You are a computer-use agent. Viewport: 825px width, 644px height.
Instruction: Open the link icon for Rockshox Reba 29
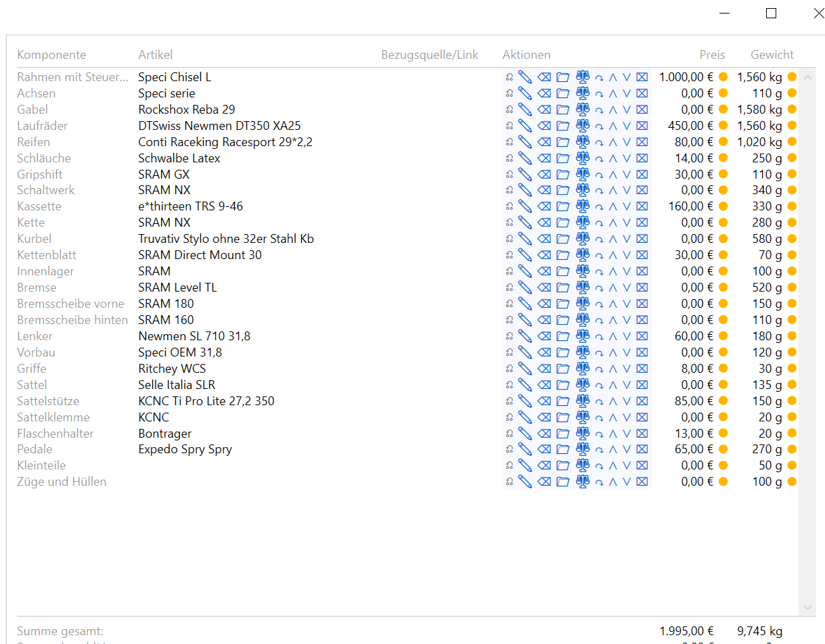pos(510,110)
